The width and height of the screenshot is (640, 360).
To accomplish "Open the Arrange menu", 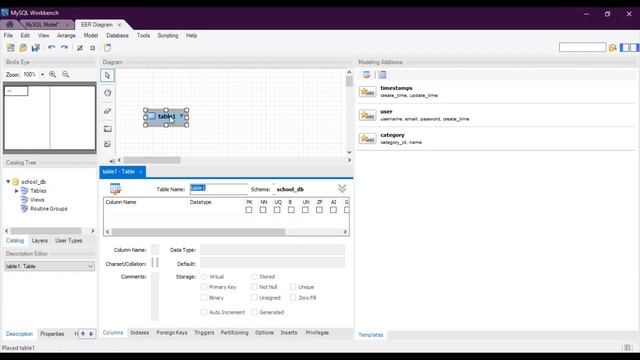I will click(x=66, y=36).
